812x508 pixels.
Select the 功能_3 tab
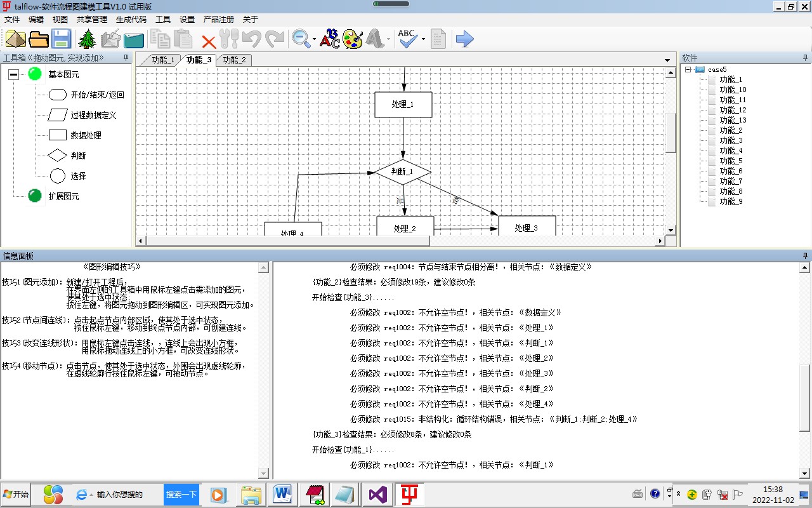(x=199, y=60)
